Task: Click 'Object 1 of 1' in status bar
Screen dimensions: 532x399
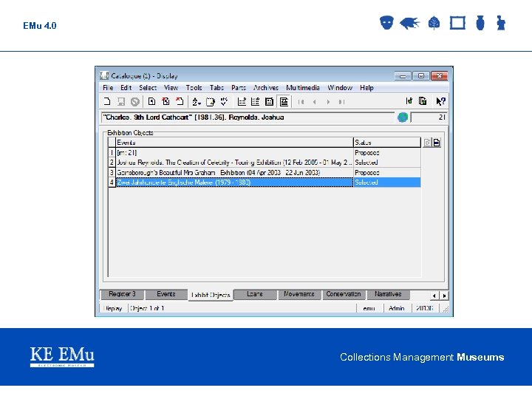Action: pos(147,308)
